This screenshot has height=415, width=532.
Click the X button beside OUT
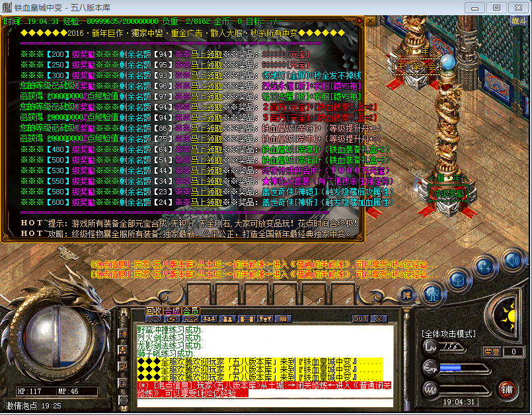click(379, 319)
